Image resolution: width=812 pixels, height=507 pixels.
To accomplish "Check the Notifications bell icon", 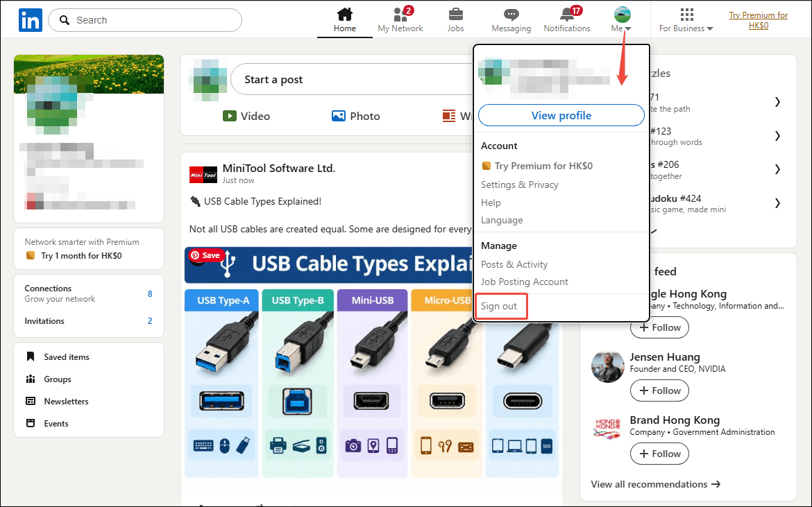I will (x=568, y=14).
